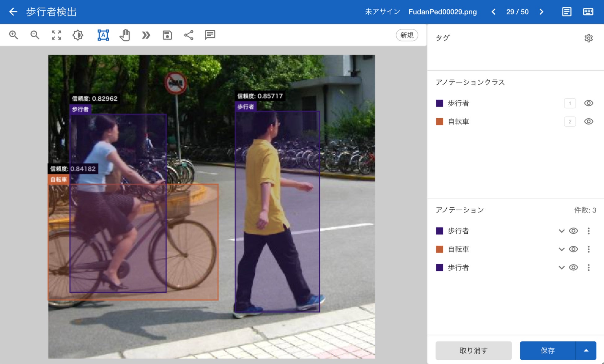Open more options for last 歩行者 annotation

click(x=589, y=267)
